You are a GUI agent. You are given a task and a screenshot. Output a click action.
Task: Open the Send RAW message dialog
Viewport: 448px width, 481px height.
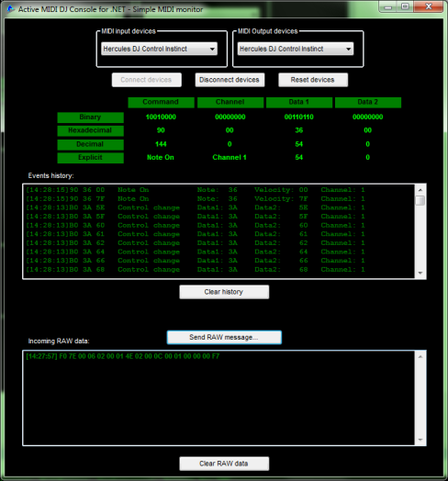click(x=224, y=337)
